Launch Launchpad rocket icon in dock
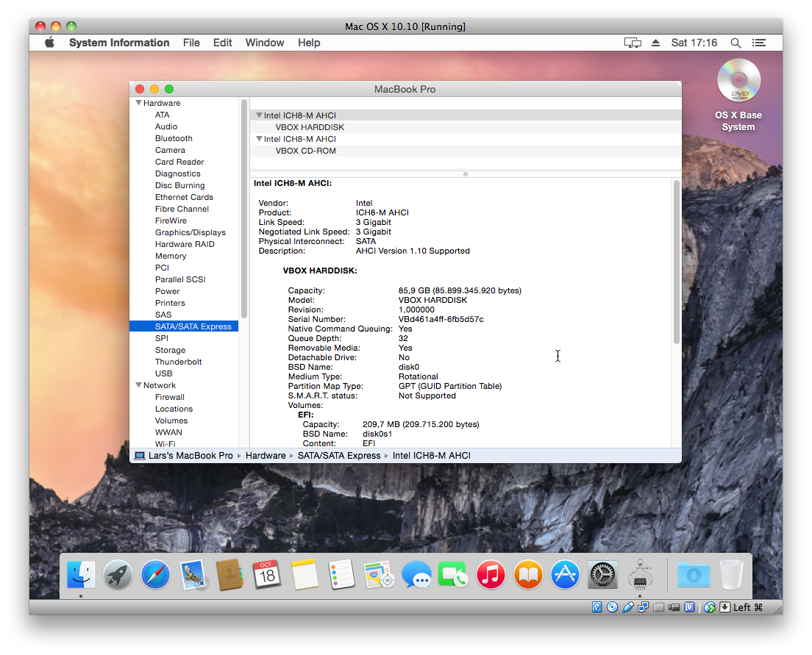This screenshot has height=655, width=812. coord(118,575)
